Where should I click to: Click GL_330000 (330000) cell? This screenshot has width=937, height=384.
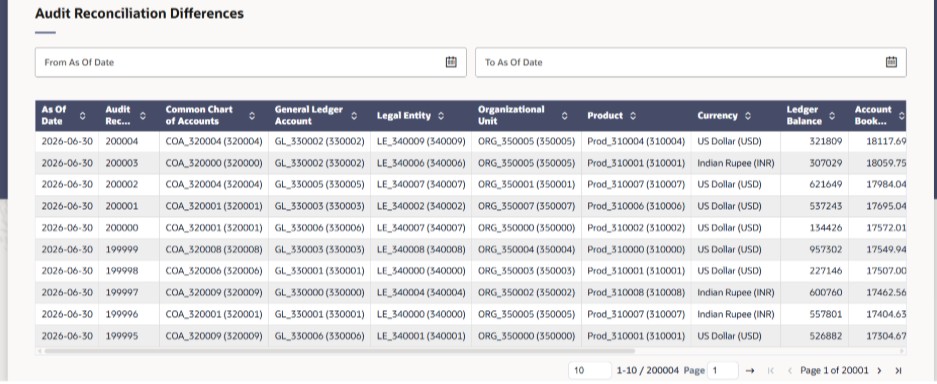320,292
